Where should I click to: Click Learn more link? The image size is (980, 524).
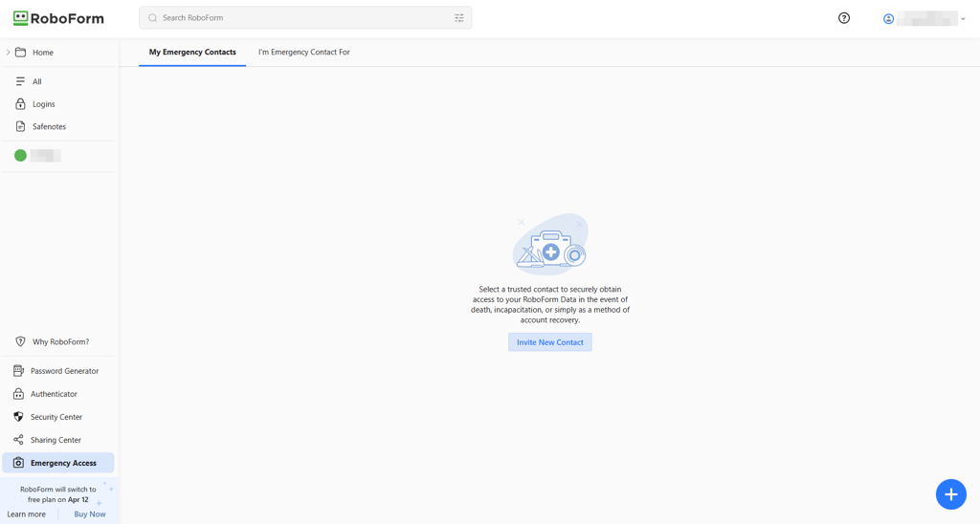pyautogui.click(x=26, y=514)
